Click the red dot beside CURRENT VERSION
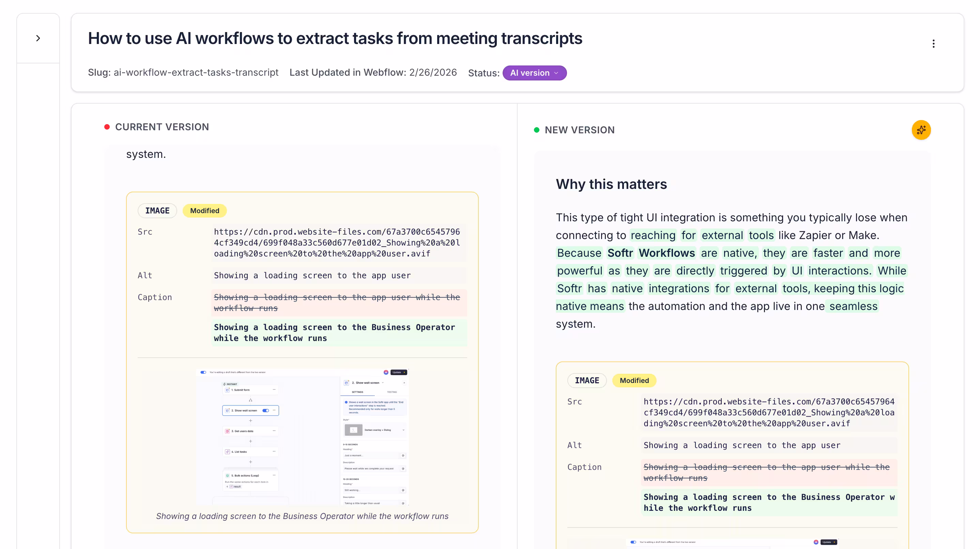980x549 pixels. (107, 127)
